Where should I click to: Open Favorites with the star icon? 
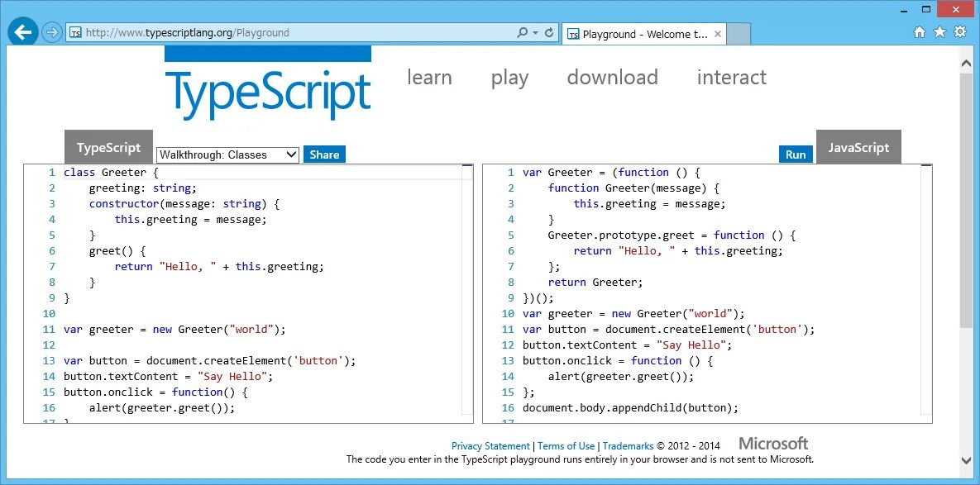pos(939,32)
